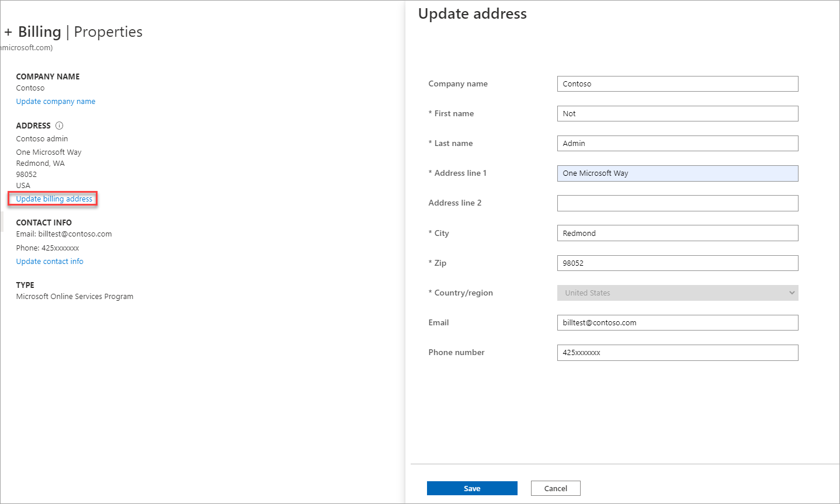The image size is (840, 504).
Task: Click Cancel to dismiss the panel
Action: 555,488
